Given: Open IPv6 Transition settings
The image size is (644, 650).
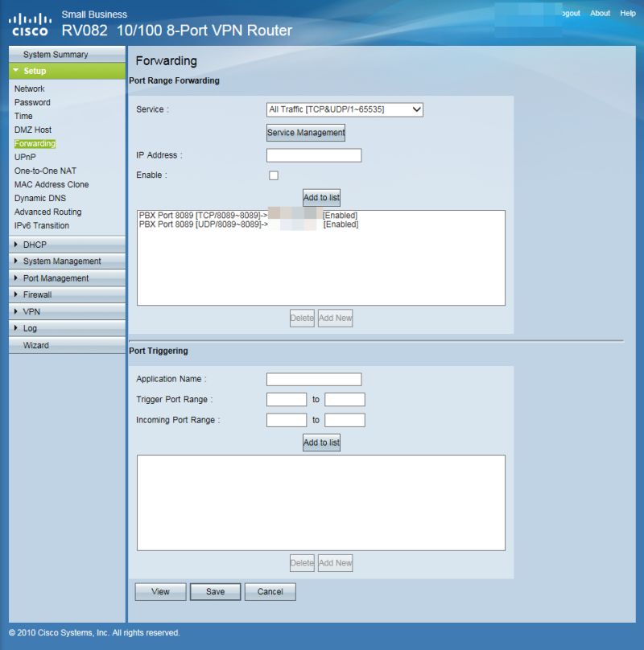Looking at the screenshot, I should pyautogui.click(x=42, y=225).
